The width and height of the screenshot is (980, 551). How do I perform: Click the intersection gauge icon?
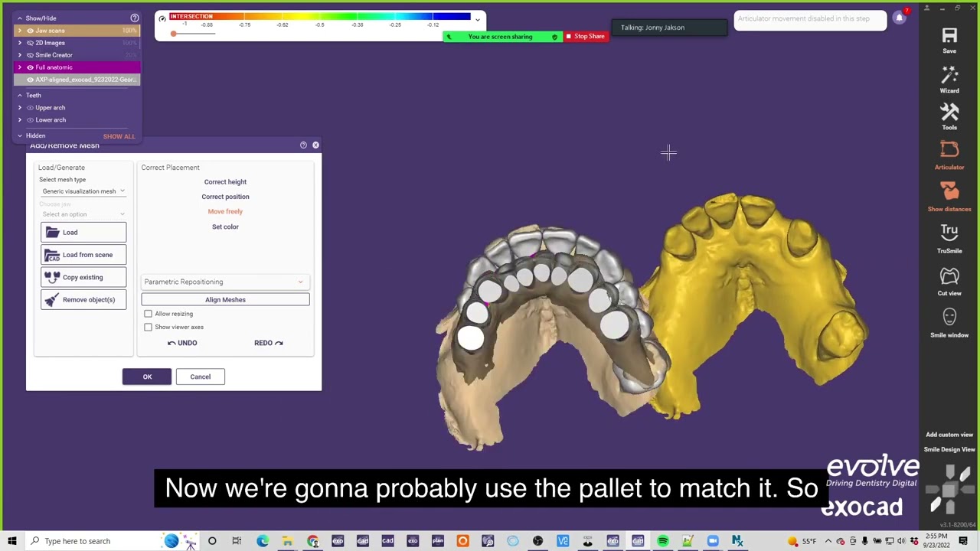pyautogui.click(x=162, y=18)
